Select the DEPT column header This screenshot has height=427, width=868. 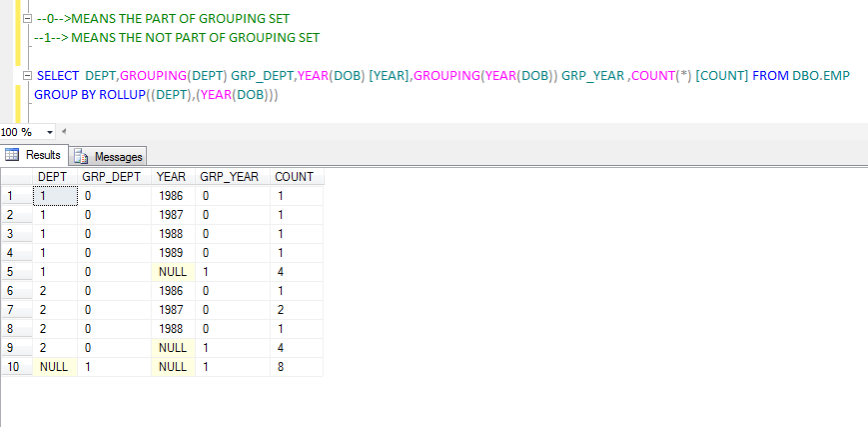click(53, 177)
